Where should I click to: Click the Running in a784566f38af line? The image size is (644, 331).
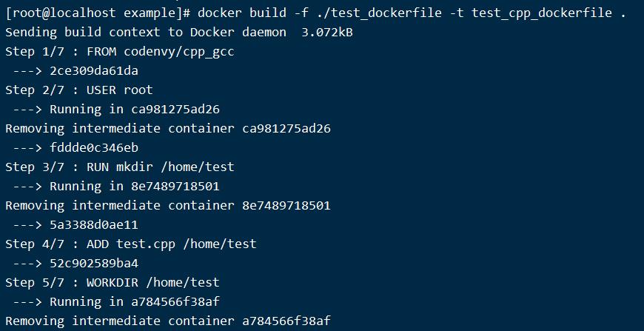pos(135,302)
